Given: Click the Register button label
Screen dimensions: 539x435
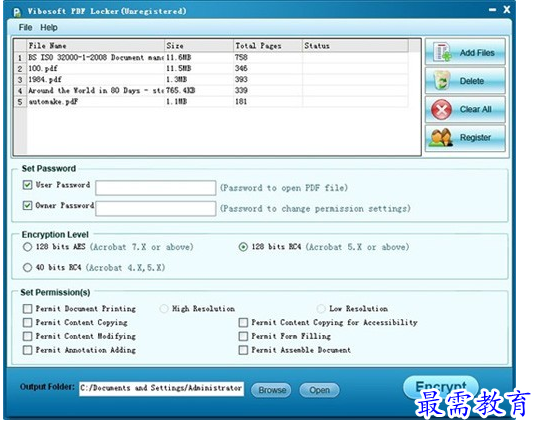Looking at the screenshot, I should coord(475,138).
